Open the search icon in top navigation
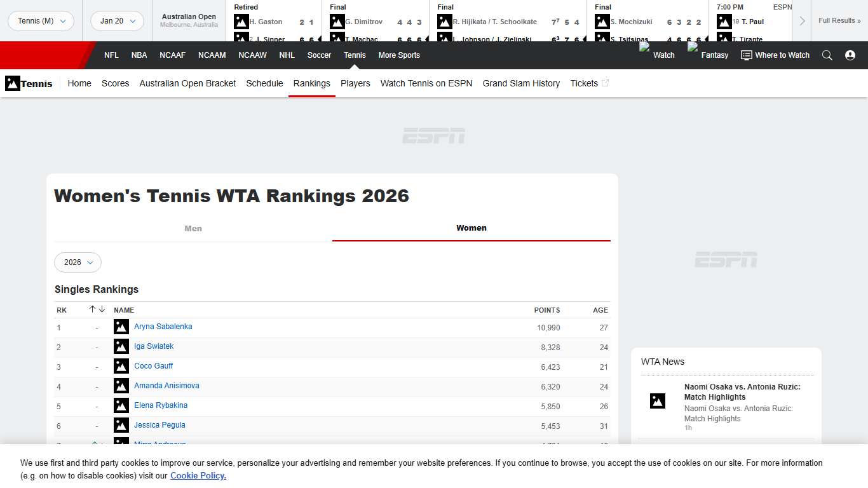The height and width of the screenshot is (488, 868). (827, 55)
